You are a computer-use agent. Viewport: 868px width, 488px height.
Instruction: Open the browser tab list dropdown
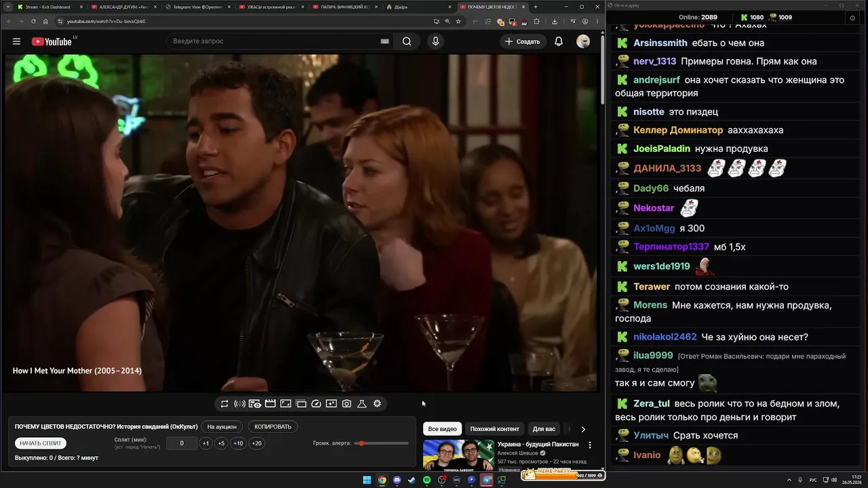[7, 7]
